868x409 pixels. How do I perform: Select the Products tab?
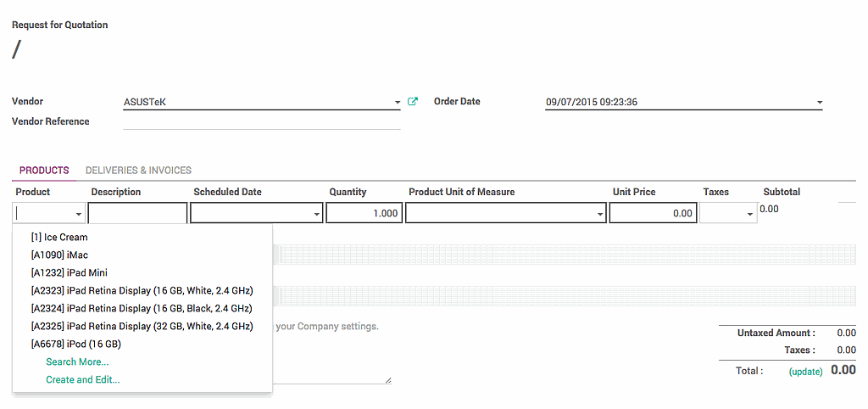click(44, 171)
